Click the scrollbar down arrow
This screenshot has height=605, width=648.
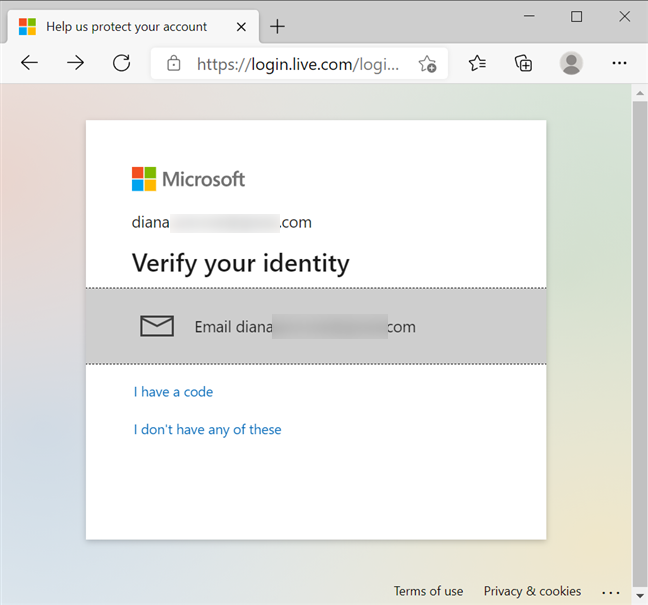[640, 595]
